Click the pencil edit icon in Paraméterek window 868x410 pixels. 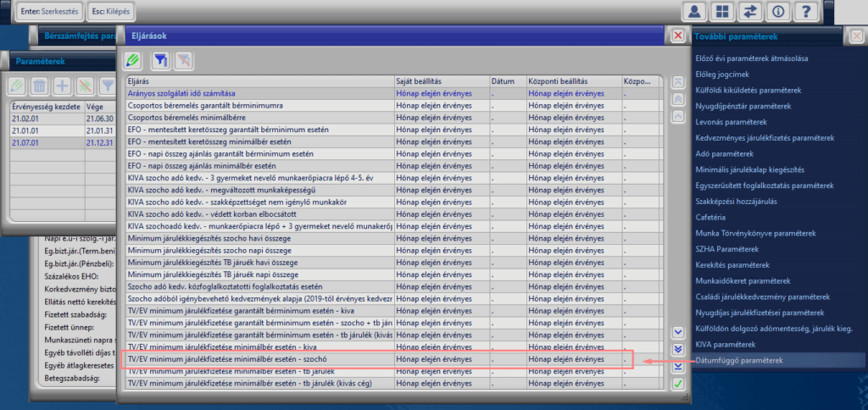pyautogui.click(x=17, y=86)
